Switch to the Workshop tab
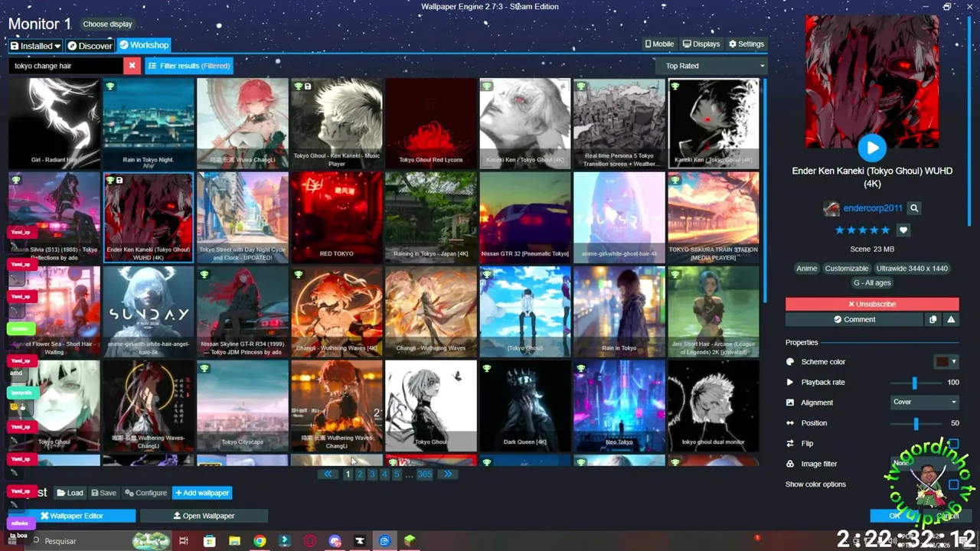This screenshot has width=980, height=551. coord(143,46)
